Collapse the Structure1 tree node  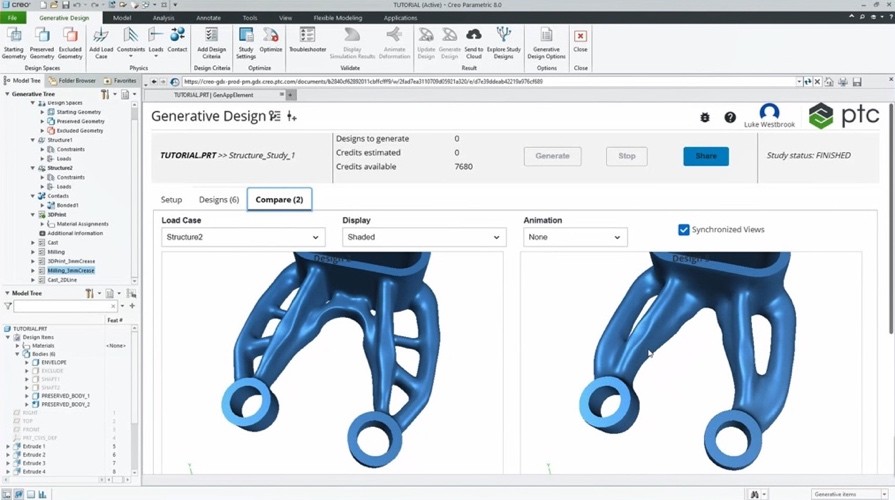[x=33, y=140]
